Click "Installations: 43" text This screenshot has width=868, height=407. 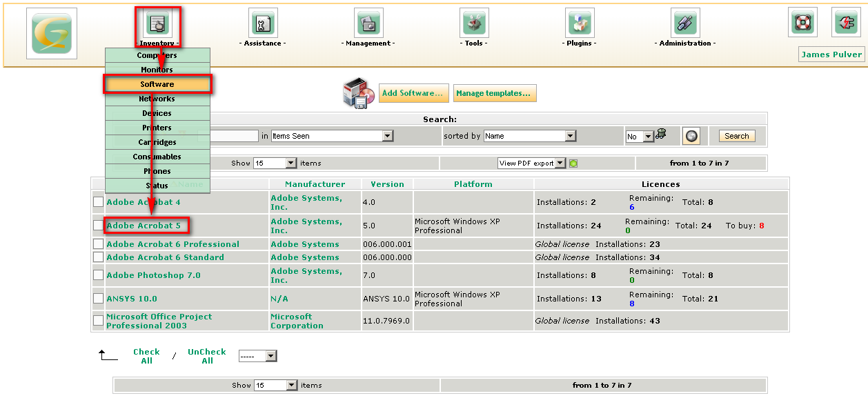click(x=628, y=321)
